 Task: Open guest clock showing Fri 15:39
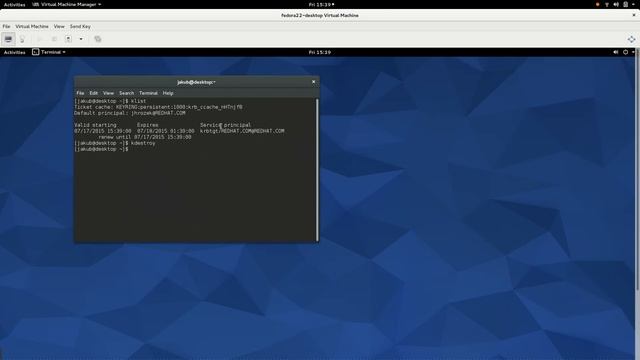click(x=320, y=52)
